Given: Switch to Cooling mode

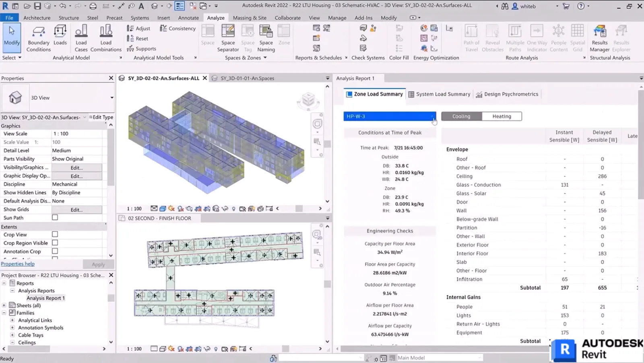Looking at the screenshot, I should [461, 116].
